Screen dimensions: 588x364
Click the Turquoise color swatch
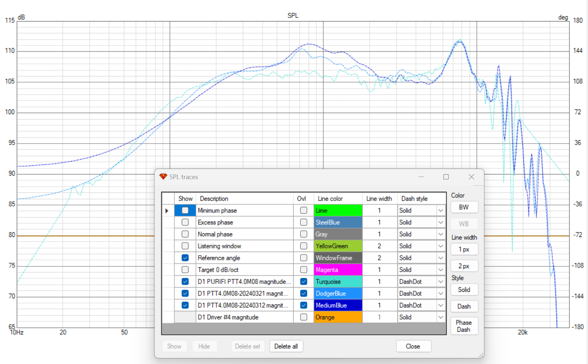338,281
